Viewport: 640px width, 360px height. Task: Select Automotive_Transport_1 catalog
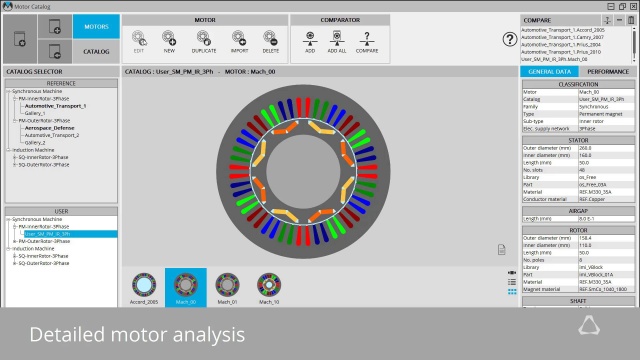(x=56, y=106)
